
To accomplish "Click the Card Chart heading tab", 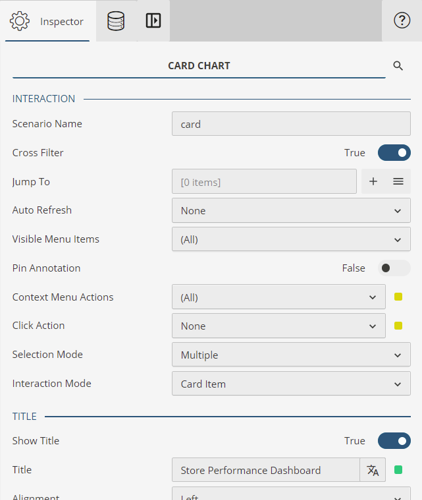I will tap(199, 66).
